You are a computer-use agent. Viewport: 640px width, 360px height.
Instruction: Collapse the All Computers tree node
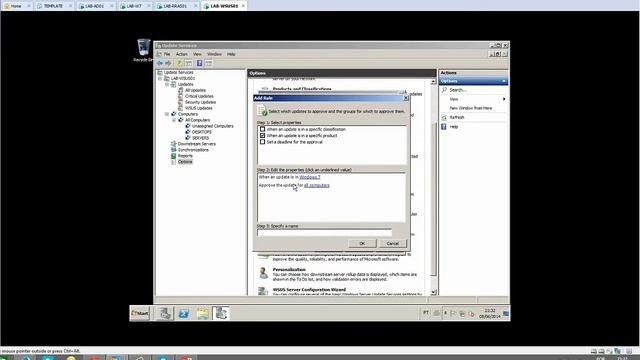tap(174, 120)
